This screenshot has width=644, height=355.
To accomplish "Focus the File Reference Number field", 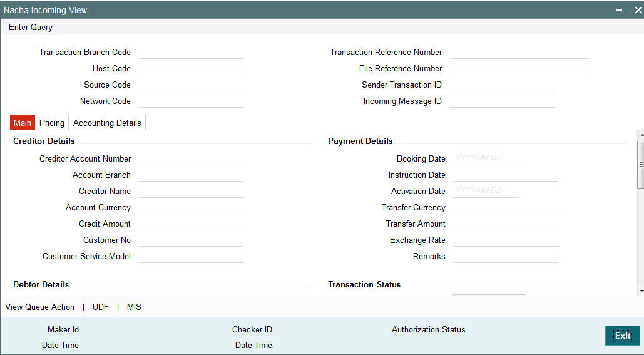I will (x=519, y=69).
